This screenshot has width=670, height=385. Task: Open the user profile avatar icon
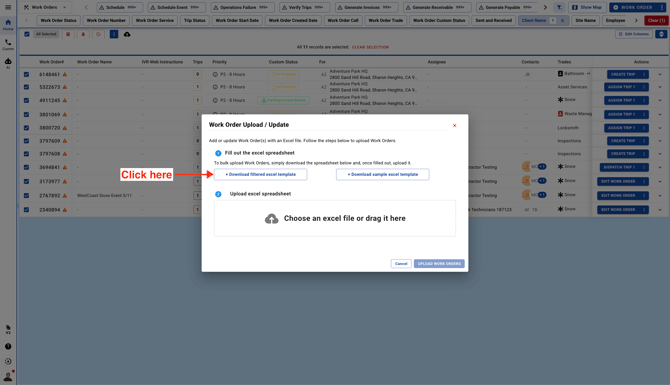pos(8,376)
